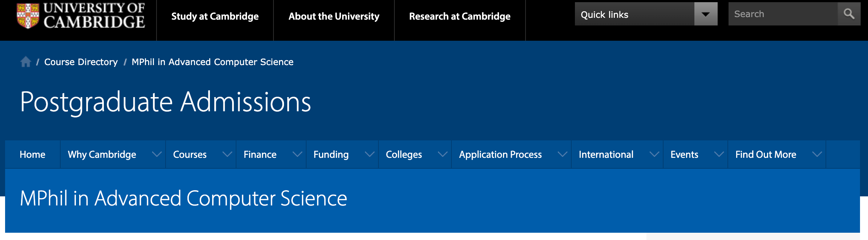Expand the Finance menu chevron
Viewport: 868px width, 240px height.
point(297,154)
